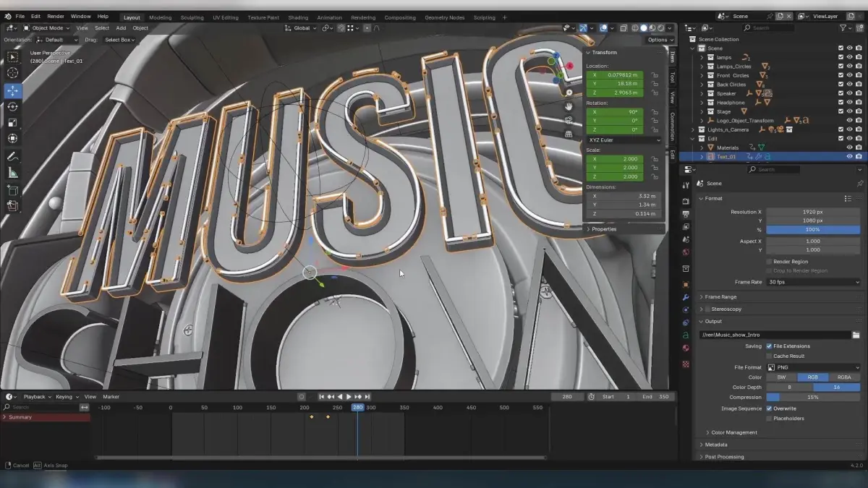
Task: Open the Tool properties tab icon
Action: tap(686, 185)
